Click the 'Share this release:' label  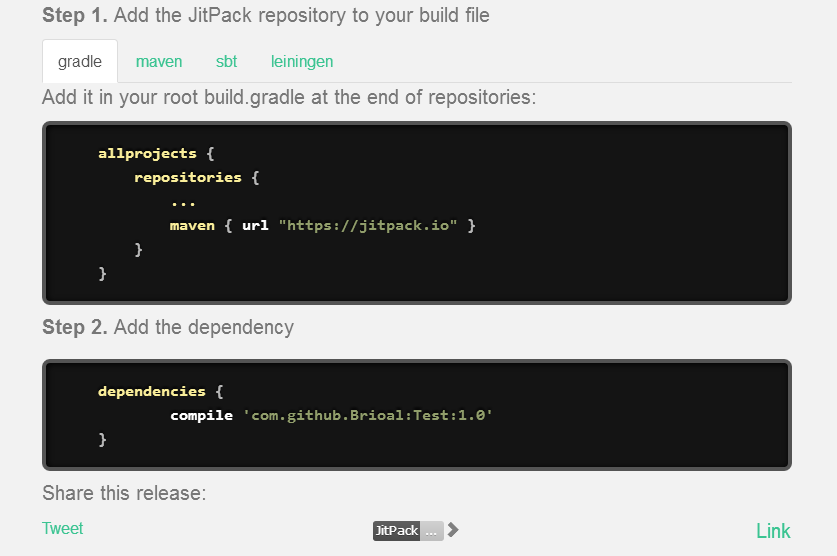point(124,493)
